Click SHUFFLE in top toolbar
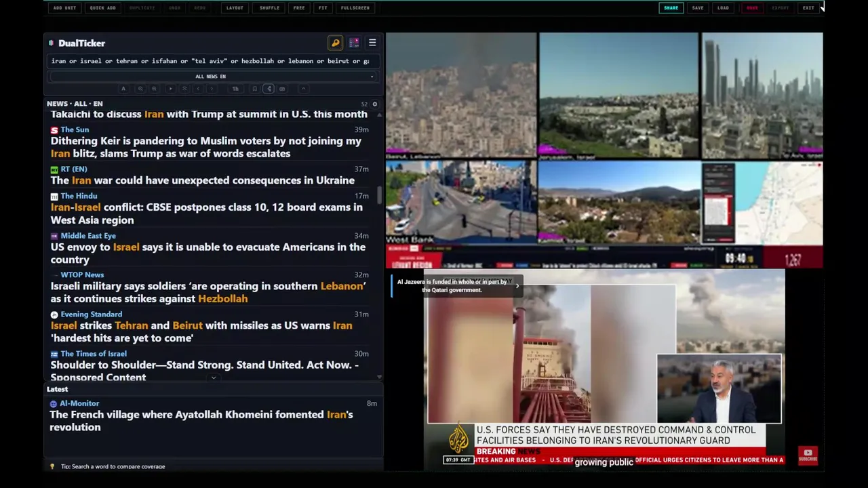 [269, 8]
